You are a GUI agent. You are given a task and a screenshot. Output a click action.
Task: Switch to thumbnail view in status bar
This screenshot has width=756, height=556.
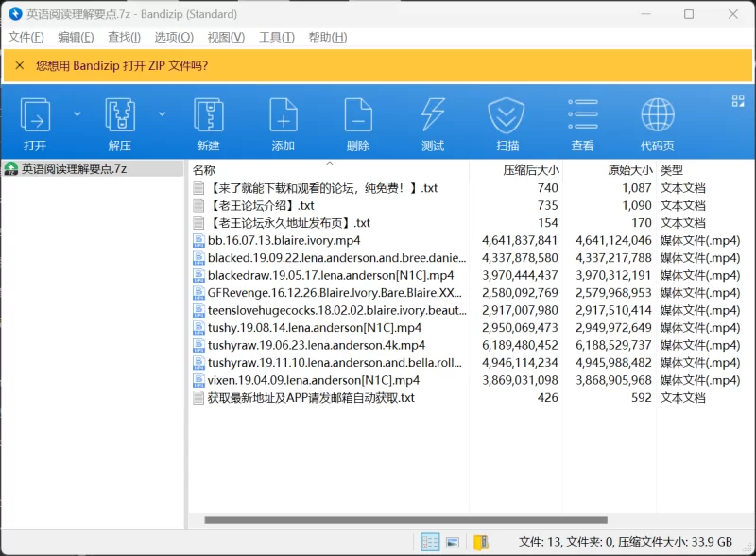(454, 543)
